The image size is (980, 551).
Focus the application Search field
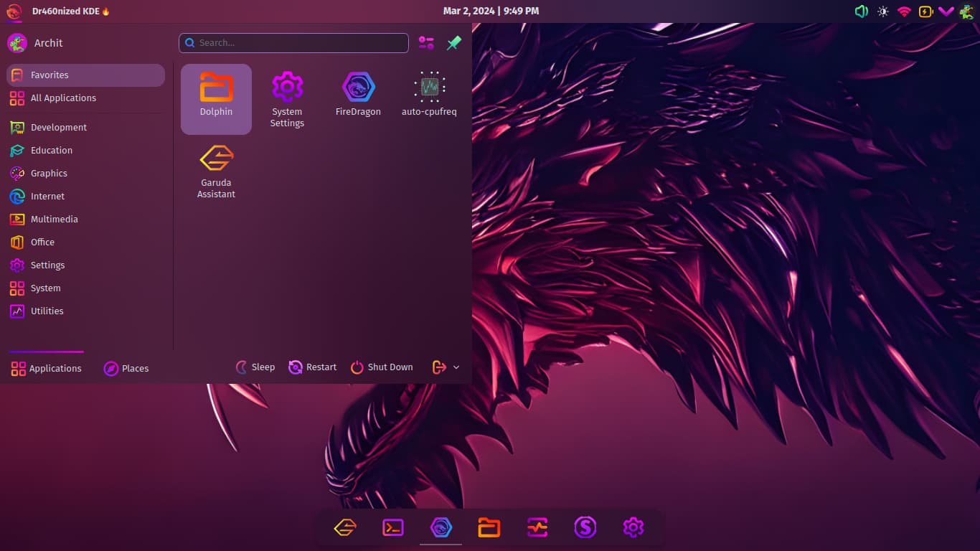pyautogui.click(x=293, y=43)
